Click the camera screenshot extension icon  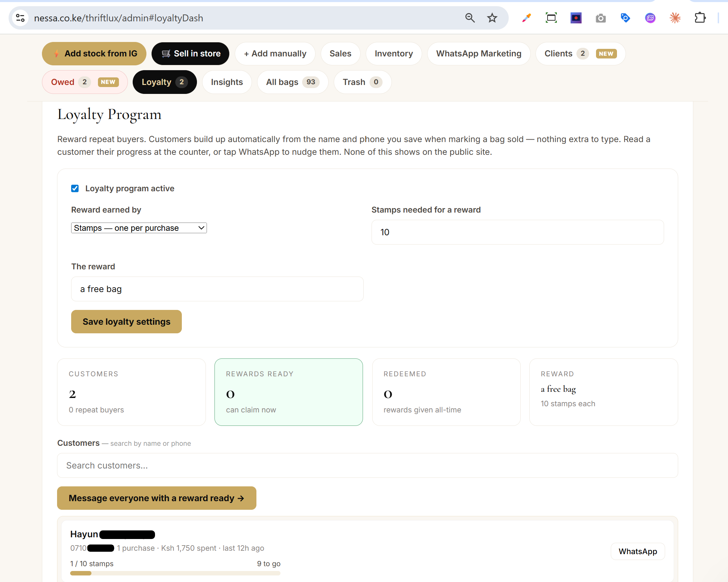click(601, 18)
